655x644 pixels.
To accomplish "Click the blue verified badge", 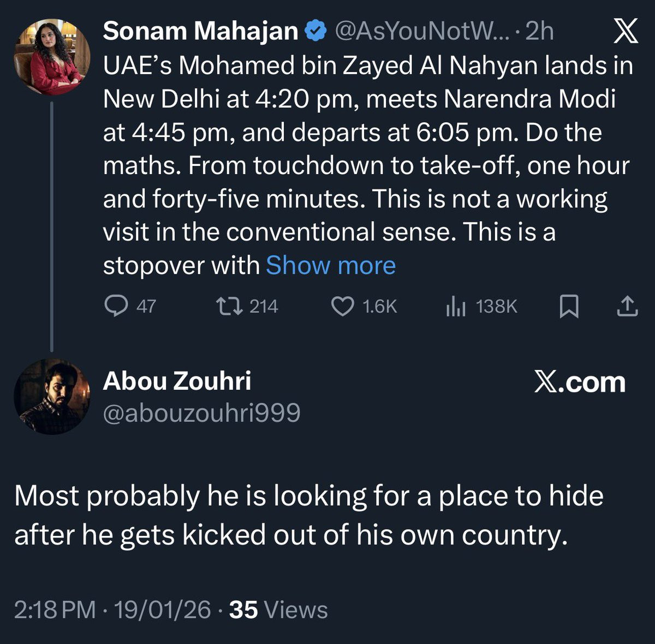I will pyautogui.click(x=315, y=32).
